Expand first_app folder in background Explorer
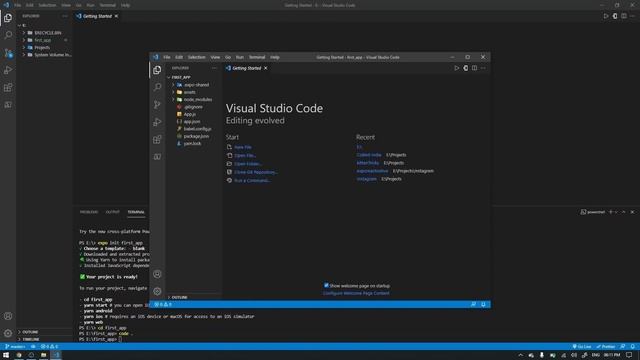Screen dimensions: 640x360 24,40
